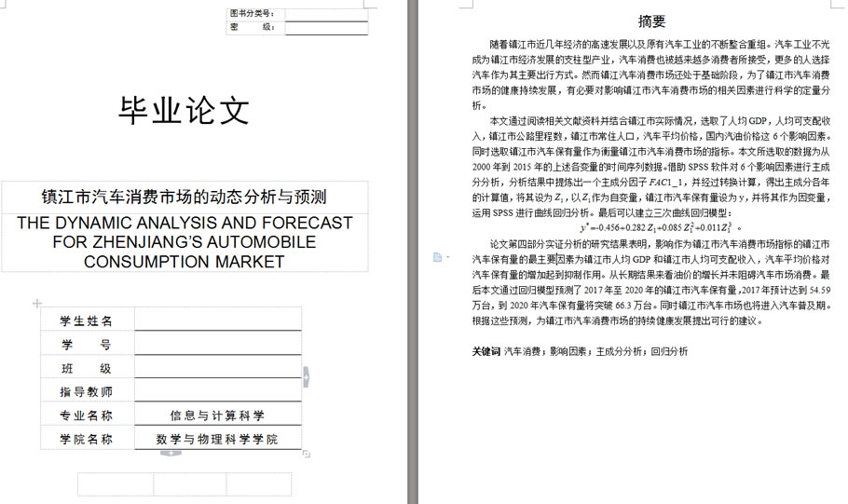
Task: Click the 图书分类号 entry box
Action: point(326,14)
